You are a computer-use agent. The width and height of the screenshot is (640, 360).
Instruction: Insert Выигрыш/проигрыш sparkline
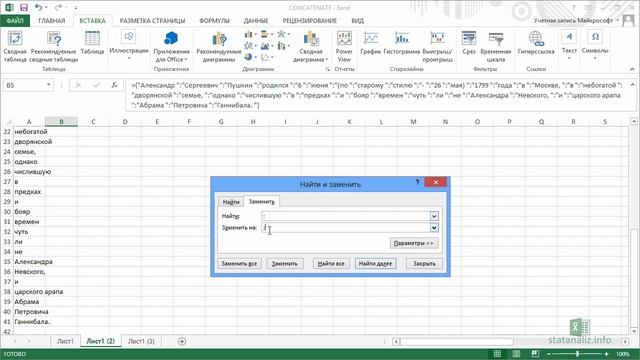[x=438, y=47]
